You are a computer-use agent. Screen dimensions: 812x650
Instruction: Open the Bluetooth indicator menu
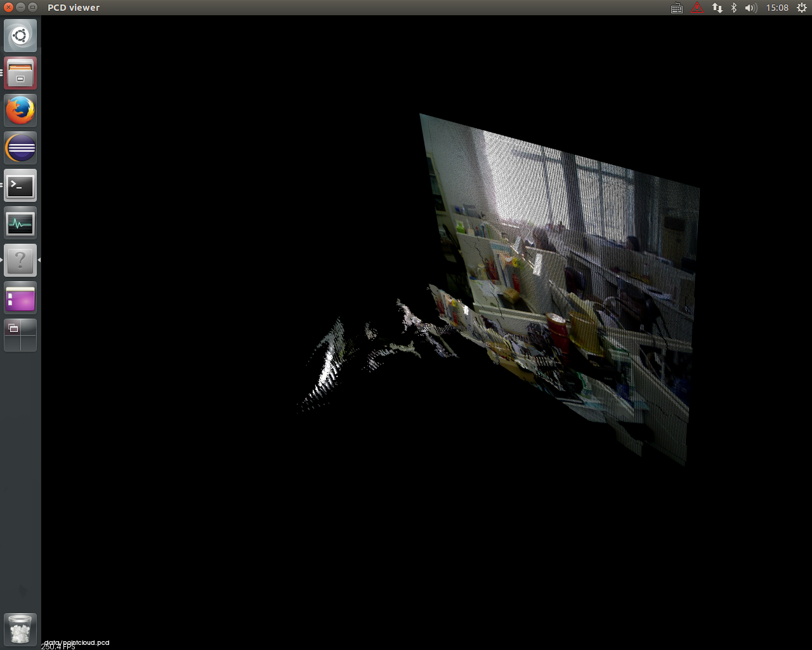[734, 8]
